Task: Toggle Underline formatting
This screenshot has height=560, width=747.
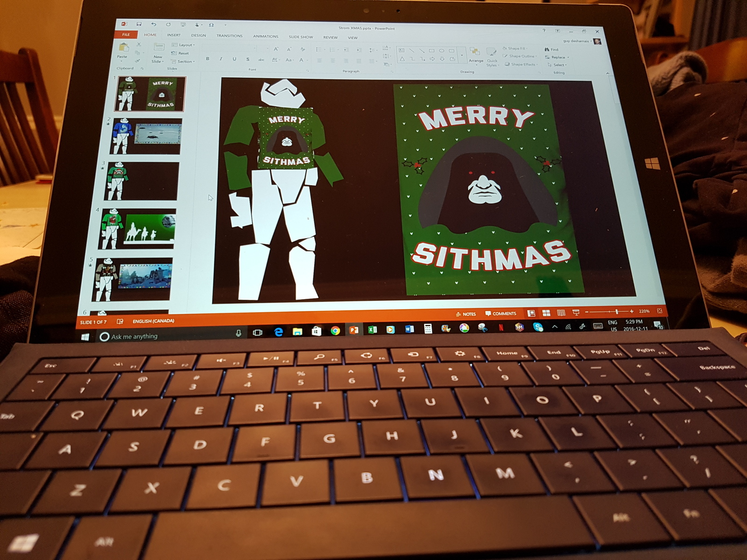Action: pos(234,59)
